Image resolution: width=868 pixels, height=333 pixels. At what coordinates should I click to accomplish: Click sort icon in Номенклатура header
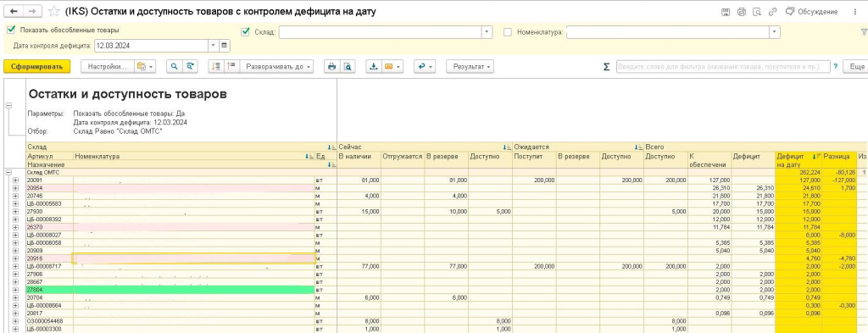click(x=309, y=157)
